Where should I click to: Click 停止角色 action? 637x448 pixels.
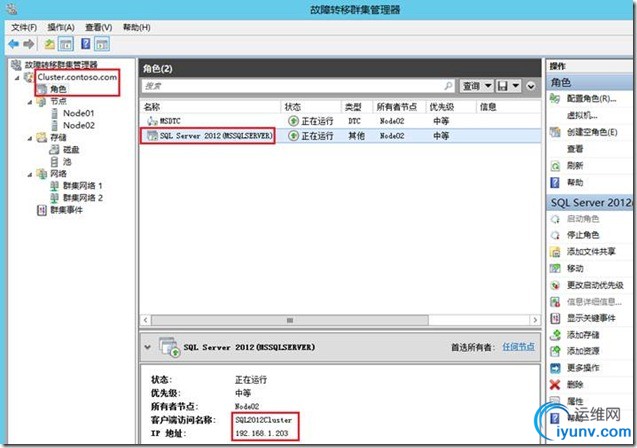click(x=583, y=235)
